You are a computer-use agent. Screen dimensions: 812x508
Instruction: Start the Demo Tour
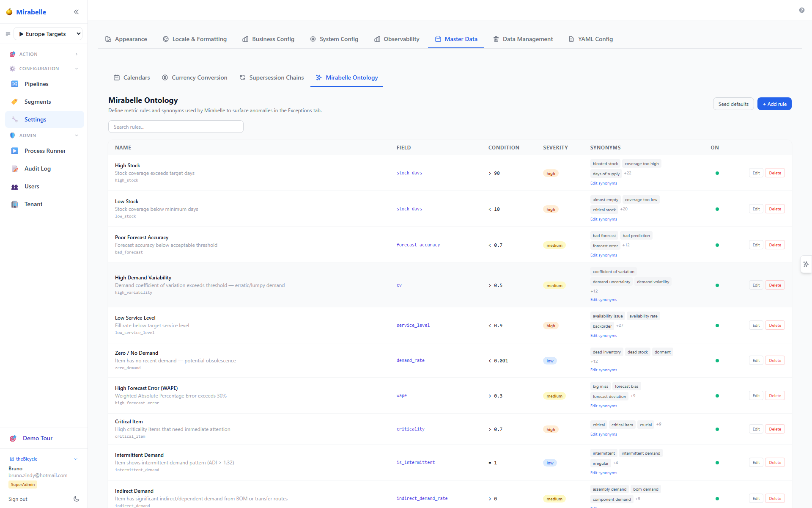click(38, 438)
